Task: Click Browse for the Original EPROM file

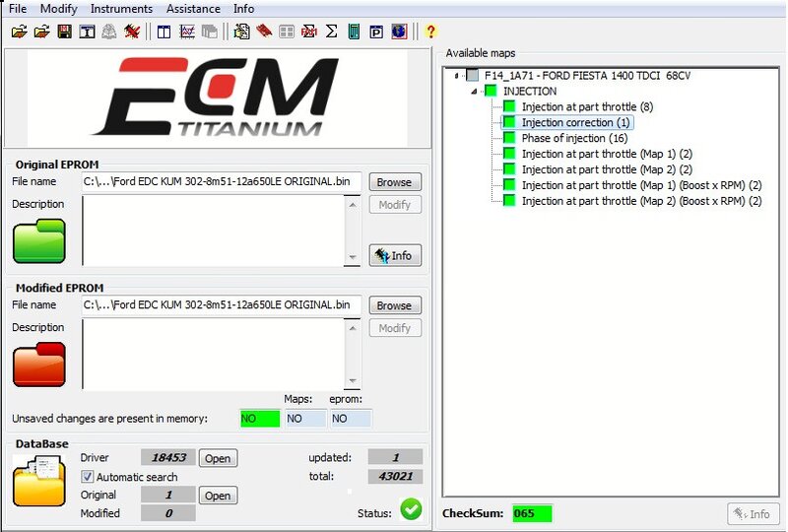Action: pyautogui.click(x=395, y=182)
